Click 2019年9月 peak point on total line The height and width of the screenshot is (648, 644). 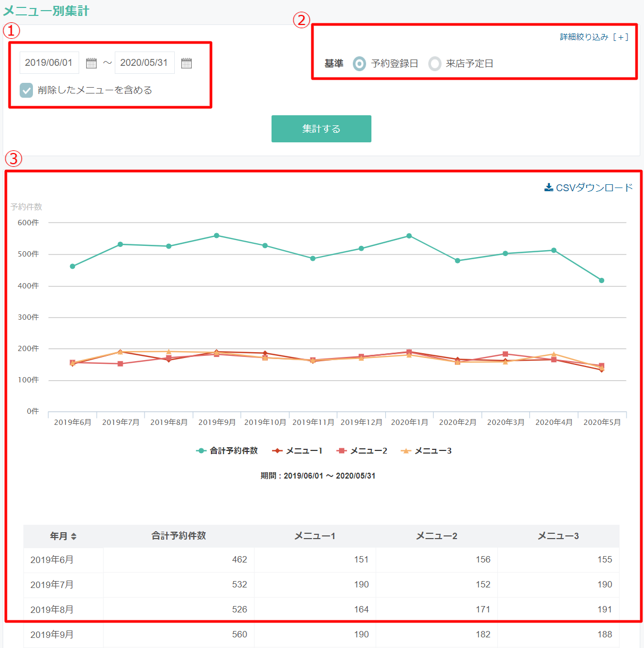click(217, 235)
